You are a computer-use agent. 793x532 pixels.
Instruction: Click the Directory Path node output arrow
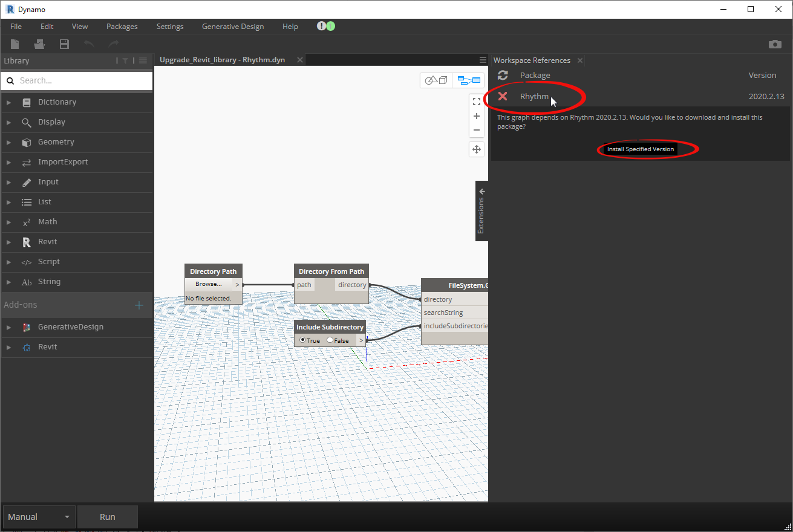[237, 284]
